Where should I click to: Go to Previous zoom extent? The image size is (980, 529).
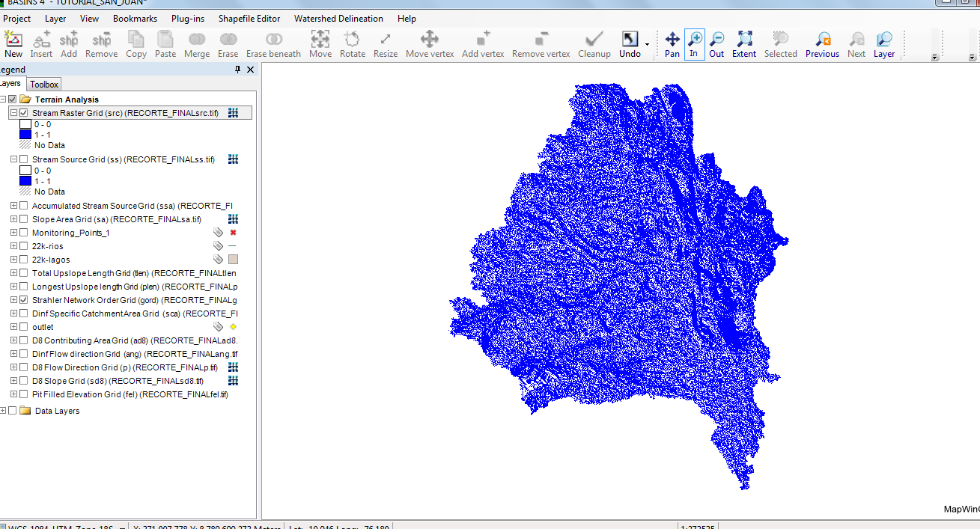822,44
